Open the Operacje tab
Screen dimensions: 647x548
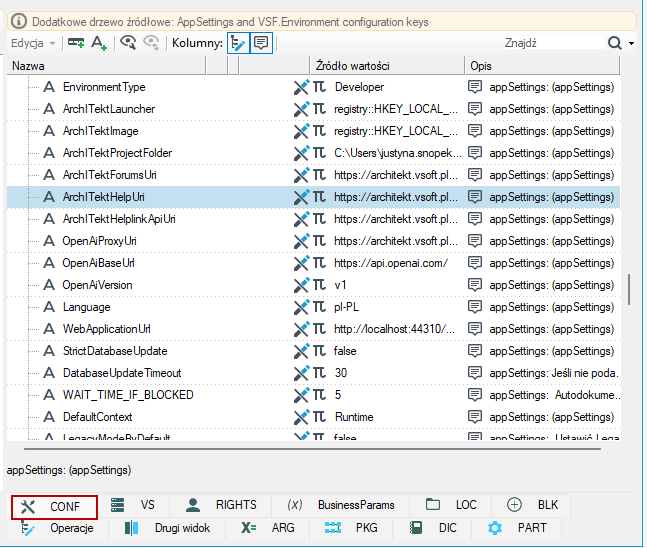(57, 528)
